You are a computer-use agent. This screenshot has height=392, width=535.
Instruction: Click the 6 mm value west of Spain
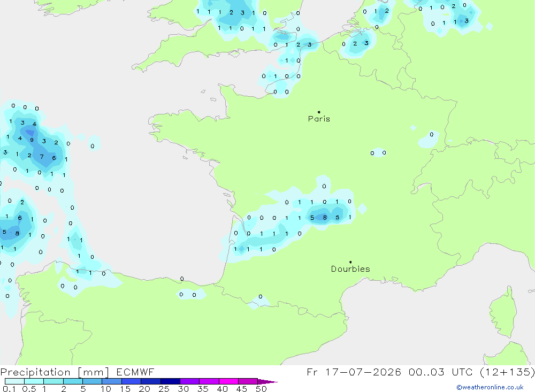coord(20,218)
